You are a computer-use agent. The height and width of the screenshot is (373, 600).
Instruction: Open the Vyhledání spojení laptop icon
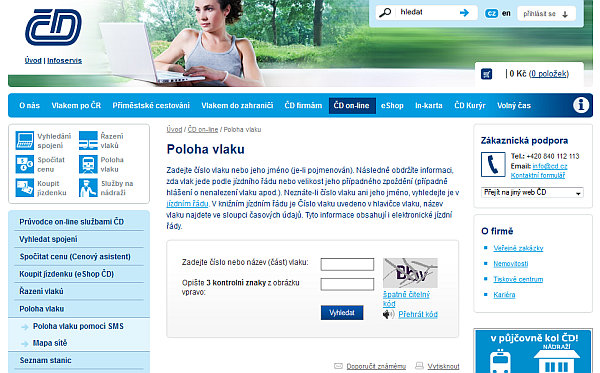tap(25, 140)
